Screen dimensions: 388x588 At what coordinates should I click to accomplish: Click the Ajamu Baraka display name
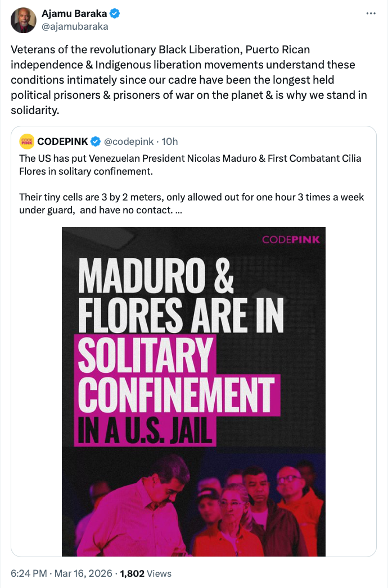[74, 14]
